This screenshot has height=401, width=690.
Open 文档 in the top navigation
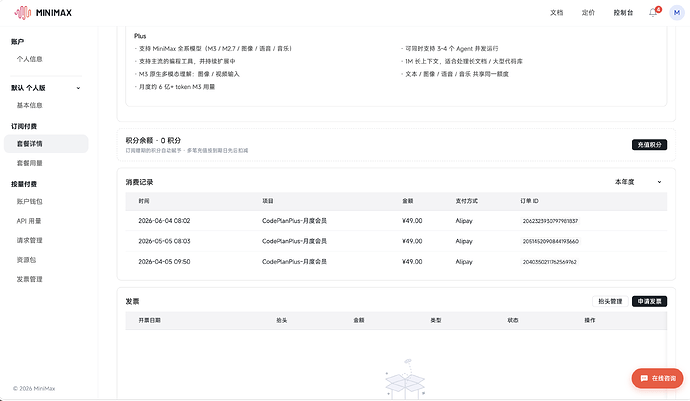coord(556,13)
